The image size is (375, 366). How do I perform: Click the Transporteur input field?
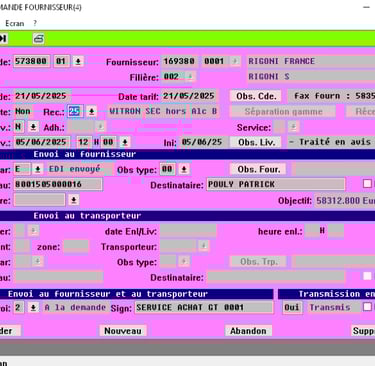pos(178,246)
